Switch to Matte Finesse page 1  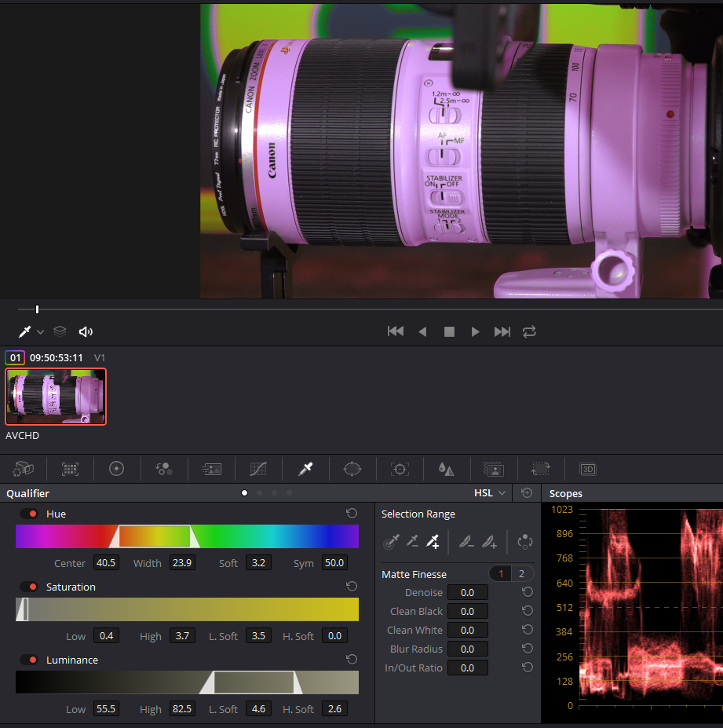point(501,574)
